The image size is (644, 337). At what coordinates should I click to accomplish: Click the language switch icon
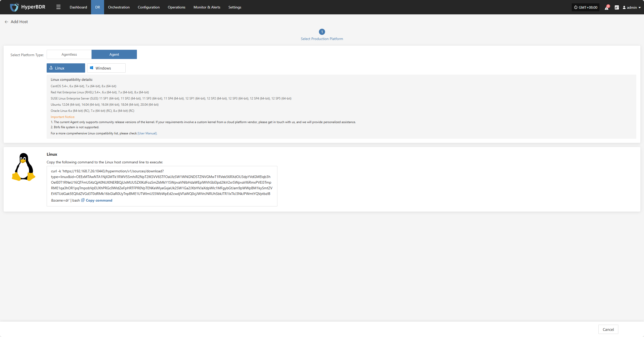(617, 7)
